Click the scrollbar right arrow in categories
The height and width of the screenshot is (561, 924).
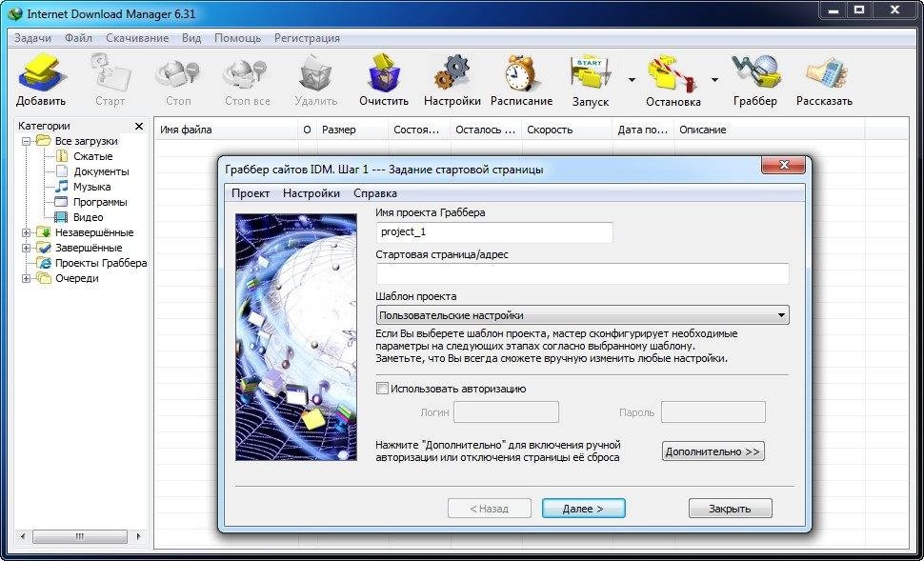[x=138, y=537]
